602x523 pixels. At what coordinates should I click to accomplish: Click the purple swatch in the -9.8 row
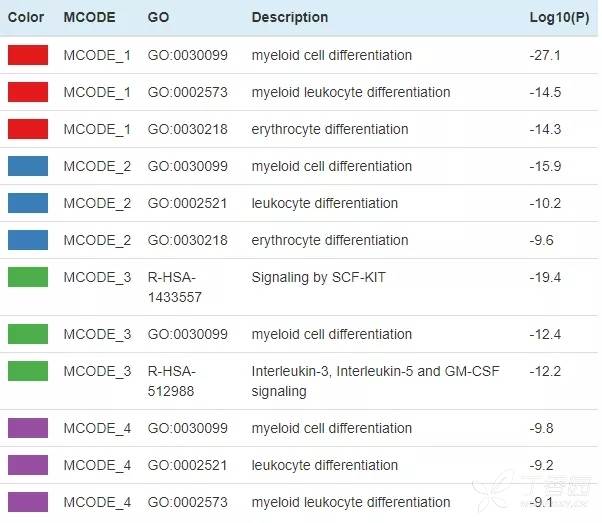click(x=28, y=428)
